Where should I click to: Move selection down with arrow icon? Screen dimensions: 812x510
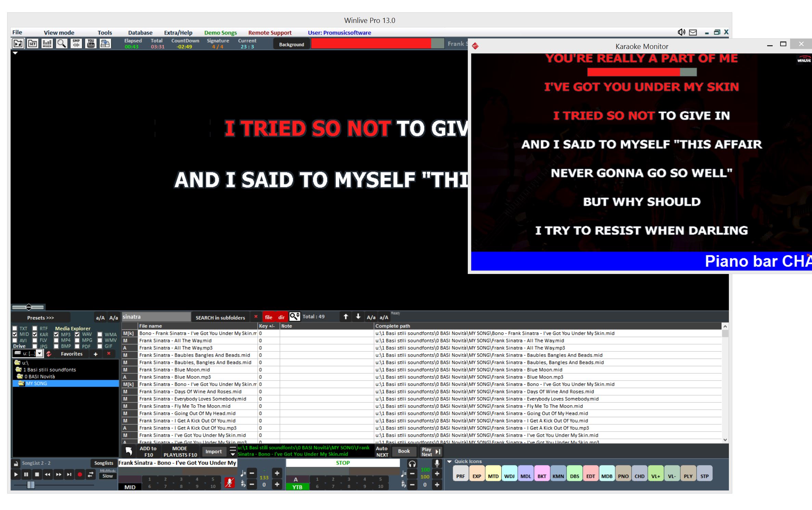358,317
